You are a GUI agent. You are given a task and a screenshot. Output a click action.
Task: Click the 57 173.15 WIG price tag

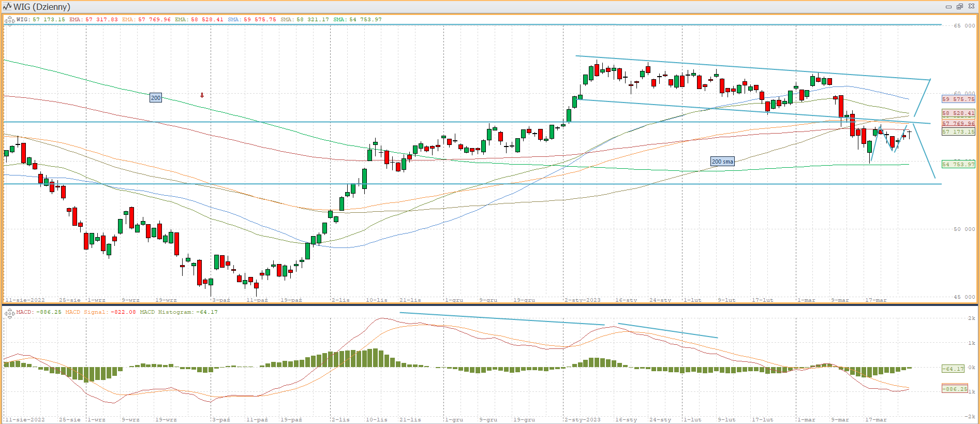(958, 132)
